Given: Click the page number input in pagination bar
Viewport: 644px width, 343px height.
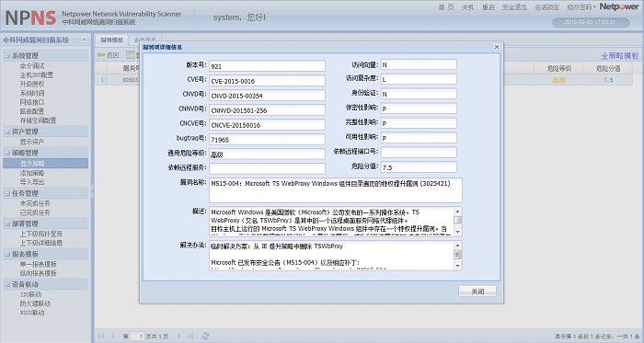Looking at the screenshot, I should pyautogui.click(x=137, y=336).
